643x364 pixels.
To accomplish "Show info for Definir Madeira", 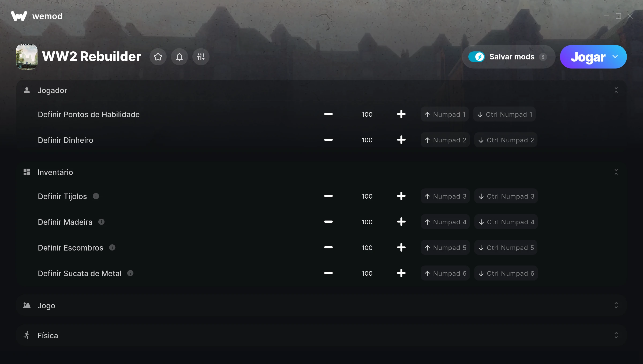I will (101, 222).
